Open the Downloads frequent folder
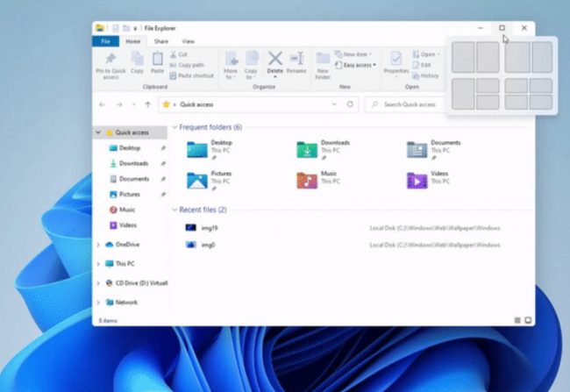The height and width of the screenshot is (392, 570). (324, 149)
